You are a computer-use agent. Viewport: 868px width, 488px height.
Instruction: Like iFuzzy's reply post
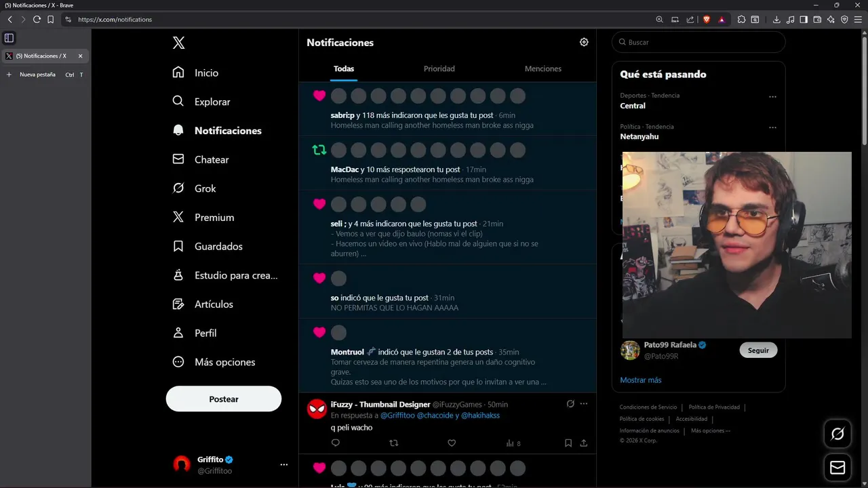coord(452,443)
